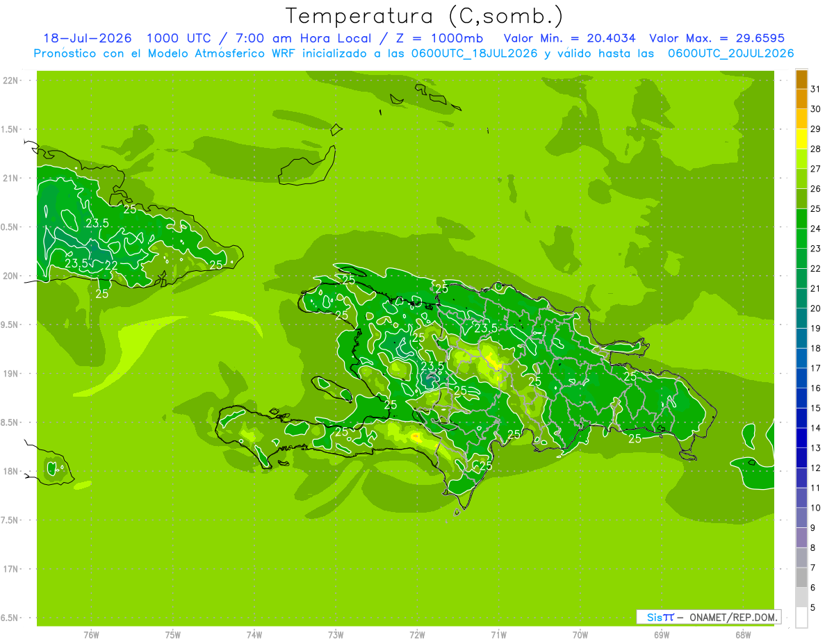Click the '25' label on the colorbar
Screen dimensions: 834x644
[816, 208]
